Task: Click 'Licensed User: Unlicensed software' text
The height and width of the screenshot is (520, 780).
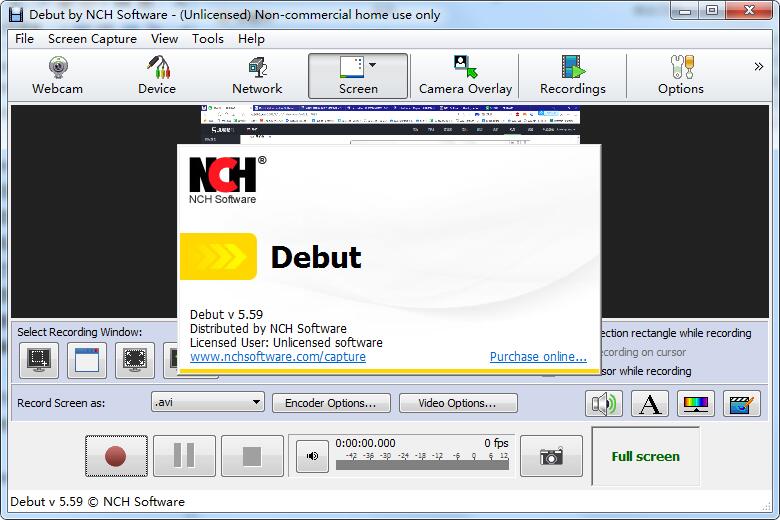Action: (286, 342)
